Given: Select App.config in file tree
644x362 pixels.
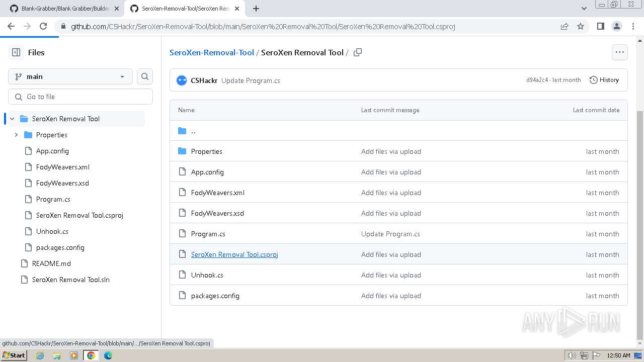Looking at the screenshot, I should pos(52,151).
